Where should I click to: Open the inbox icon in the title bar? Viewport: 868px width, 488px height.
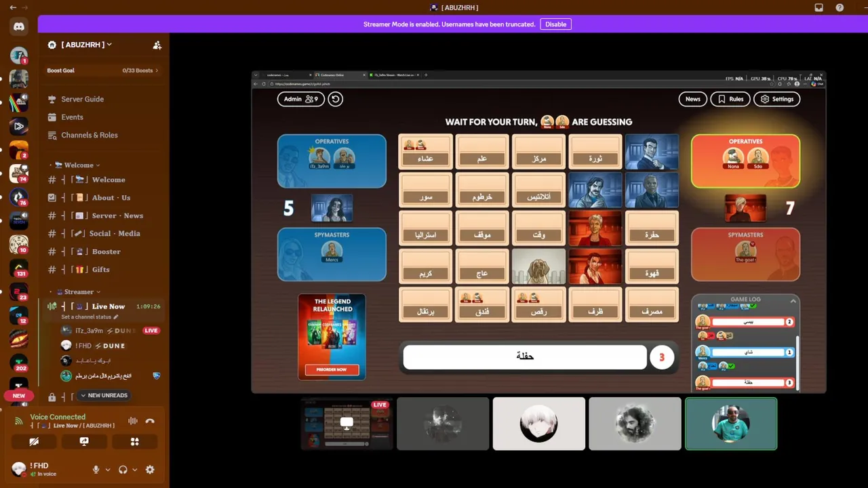(x=818, y=7)
